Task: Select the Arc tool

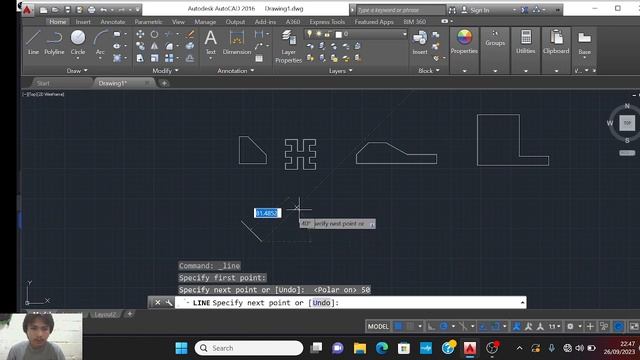Action: (100, 42)
